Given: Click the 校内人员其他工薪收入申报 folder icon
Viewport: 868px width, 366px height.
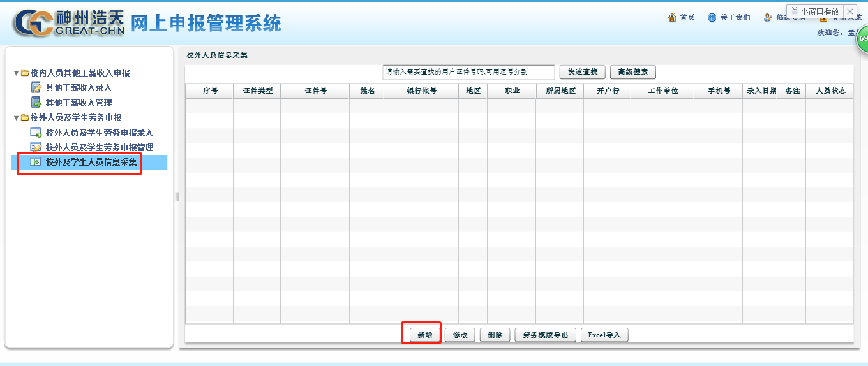Looking at the screenshot, I should 25,73.
